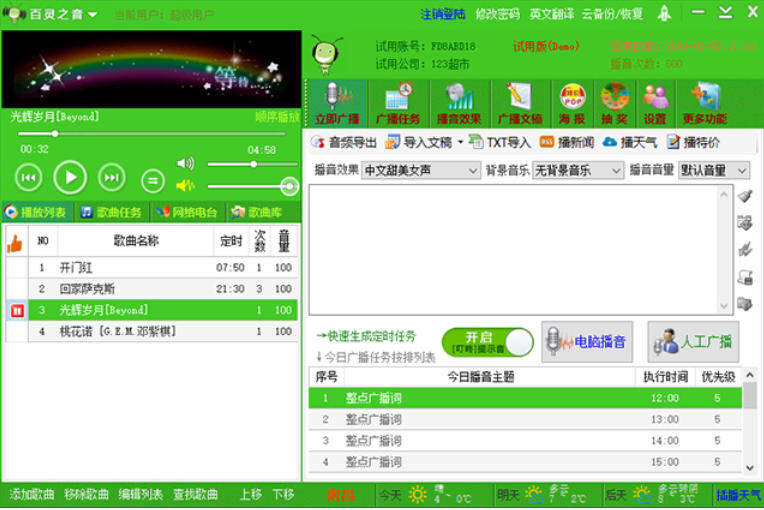This screenshot has width=764, height=510.
Task: Click the song progress slider handle
Action: click(55, 133)
